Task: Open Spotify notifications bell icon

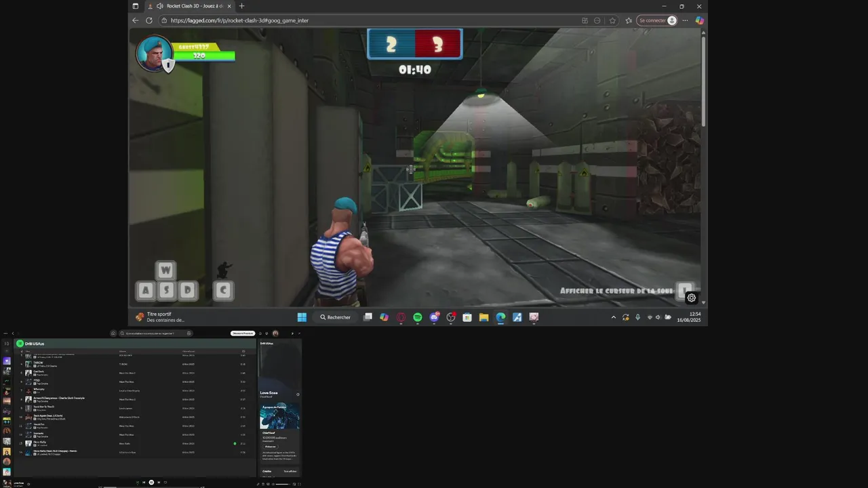Action: click(x=260, y=333)
